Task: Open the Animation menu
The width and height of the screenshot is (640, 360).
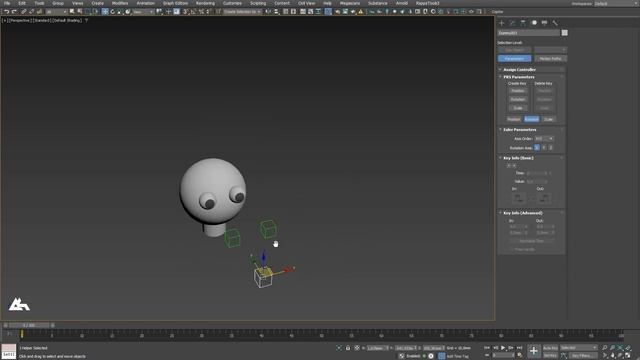Action: pyautogui.click(x=145, y=3)
